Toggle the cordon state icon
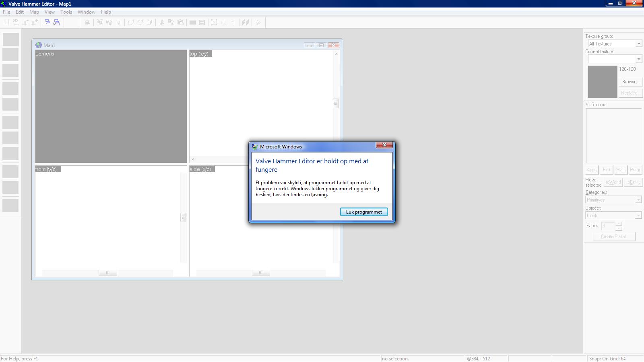This screenshot has width=644, height=362. point(193,23)
